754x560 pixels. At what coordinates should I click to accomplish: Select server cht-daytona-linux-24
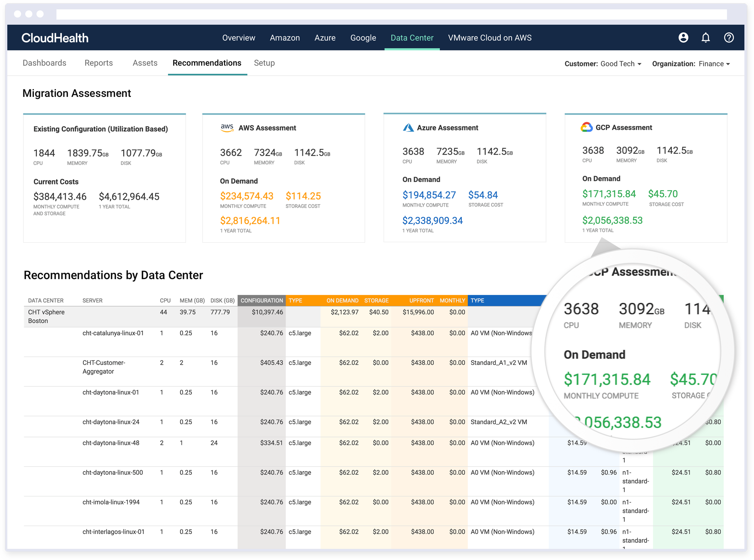(x=111, y=422)
